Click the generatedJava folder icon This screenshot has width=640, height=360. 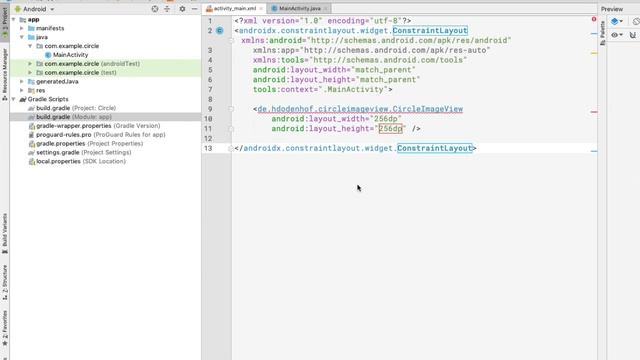pyautogui.click(x=31, y=82)
